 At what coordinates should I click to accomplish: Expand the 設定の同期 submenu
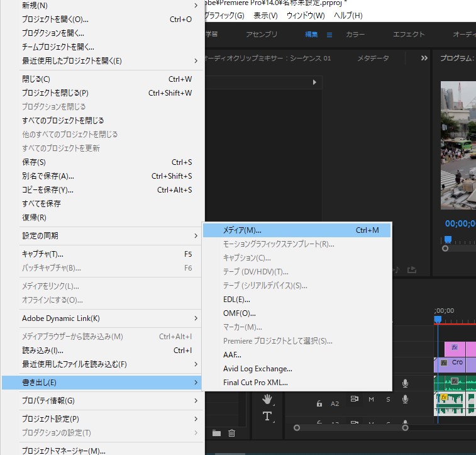coord(196,236)
